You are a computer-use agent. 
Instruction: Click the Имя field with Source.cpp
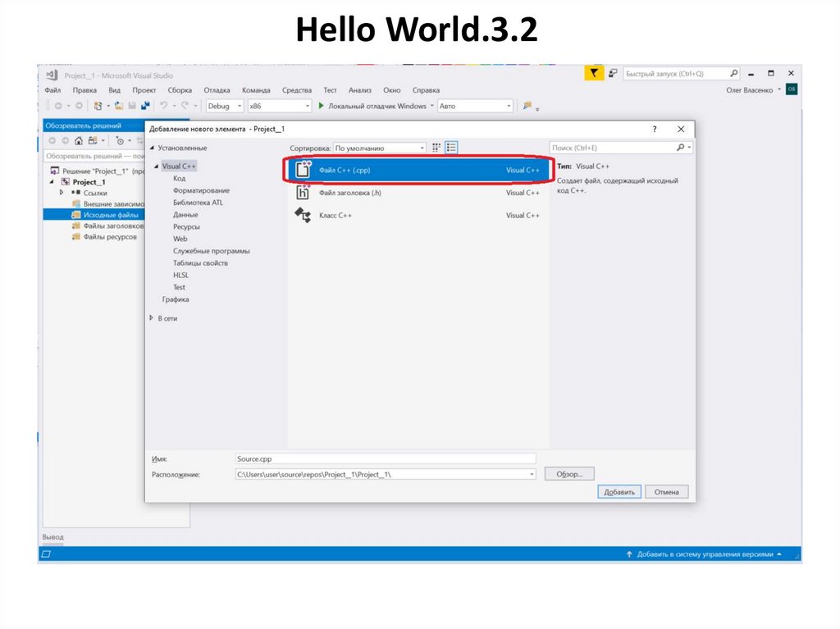click(x=386, y=458)
